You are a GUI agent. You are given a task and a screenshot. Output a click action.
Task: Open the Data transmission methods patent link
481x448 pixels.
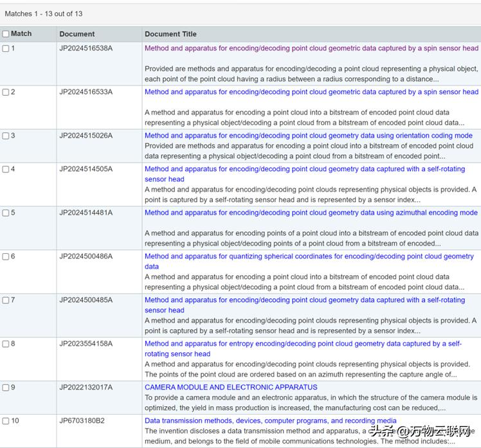coord(270,421)
